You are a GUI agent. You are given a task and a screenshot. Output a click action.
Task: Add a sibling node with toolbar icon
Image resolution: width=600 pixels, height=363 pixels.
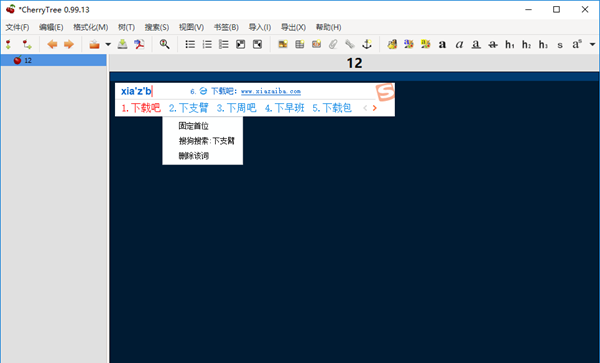(x=8, y=44)
